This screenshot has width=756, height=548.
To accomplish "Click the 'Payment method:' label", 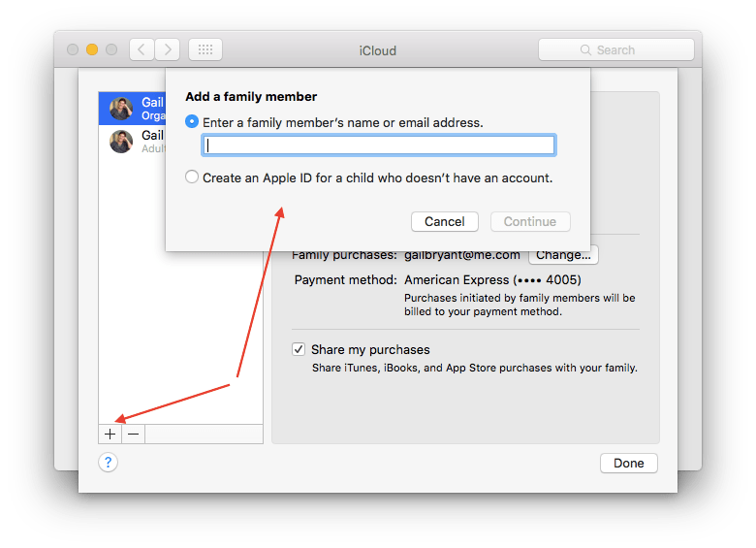I will pos(346,279).
